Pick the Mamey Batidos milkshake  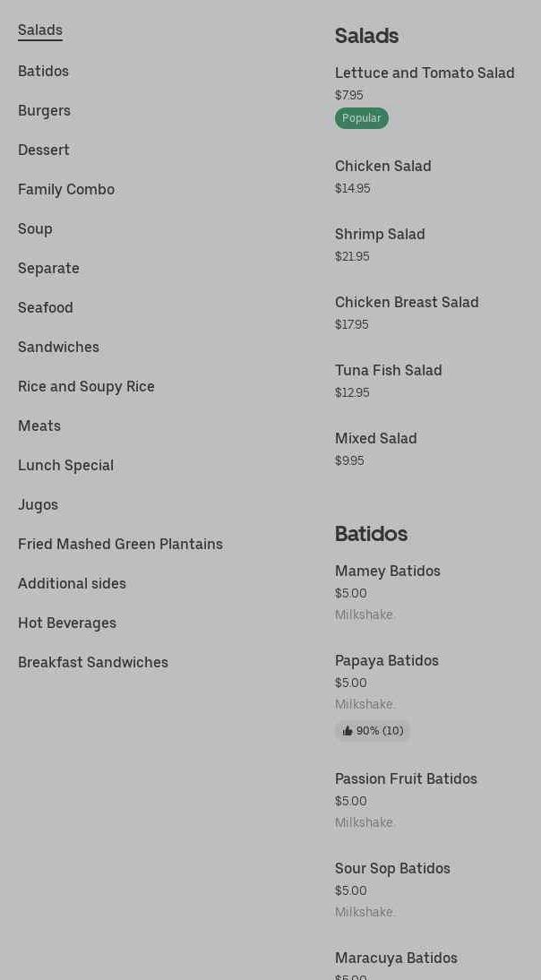pyautogui.click(x=387, y=572)
